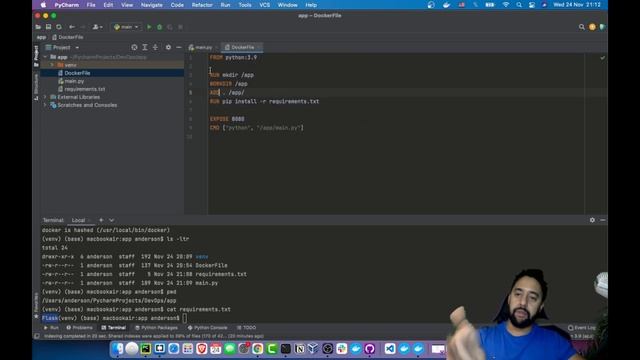Open the Refactor menu
Screen dimensions: 640x360
tap(202, 5)
